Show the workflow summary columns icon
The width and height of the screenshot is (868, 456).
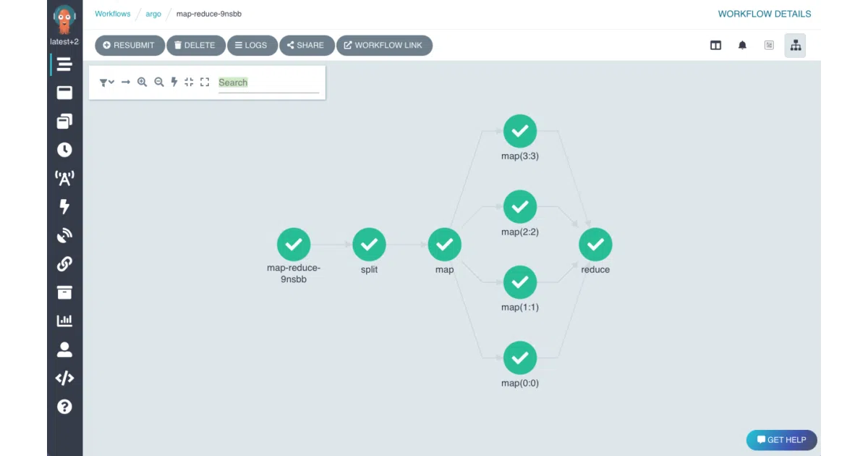pyautogui.click(x=715, y=45)
